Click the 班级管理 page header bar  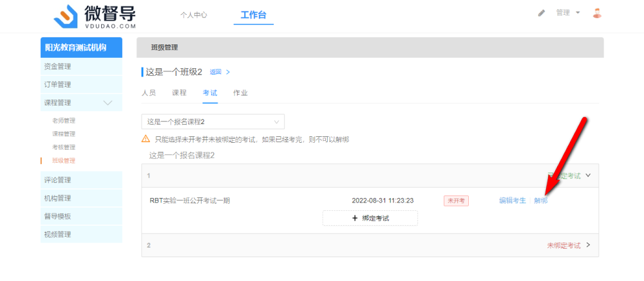point(370,48)
